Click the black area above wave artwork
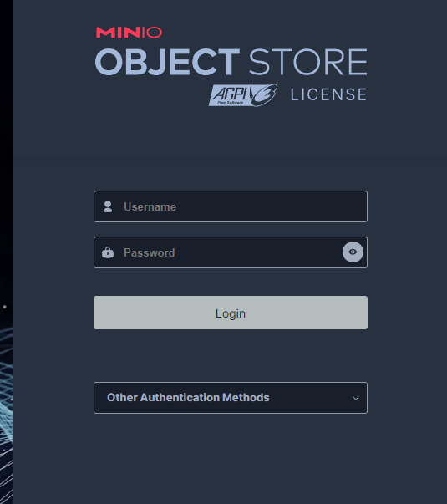The height and width of the screenshot is (504, 447). click(x=7, y=145)
